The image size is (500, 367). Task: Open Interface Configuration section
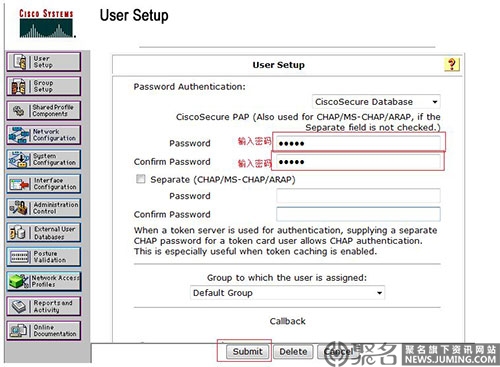coord(44,183)
